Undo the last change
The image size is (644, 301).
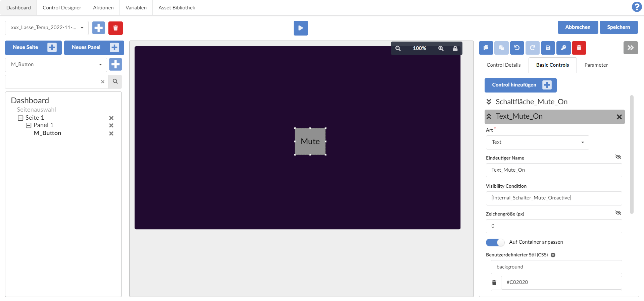(x=517, y=48)
